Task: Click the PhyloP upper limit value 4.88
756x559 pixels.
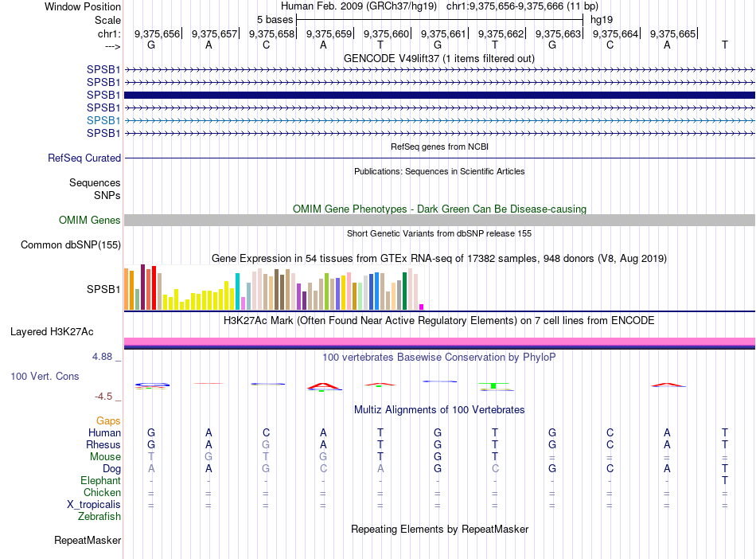Action: tap(102, 357)
